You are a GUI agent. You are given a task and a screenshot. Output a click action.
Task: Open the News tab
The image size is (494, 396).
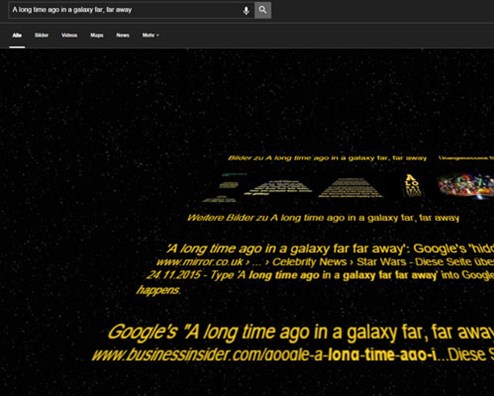pyautogui.click(x=123, y=35)
